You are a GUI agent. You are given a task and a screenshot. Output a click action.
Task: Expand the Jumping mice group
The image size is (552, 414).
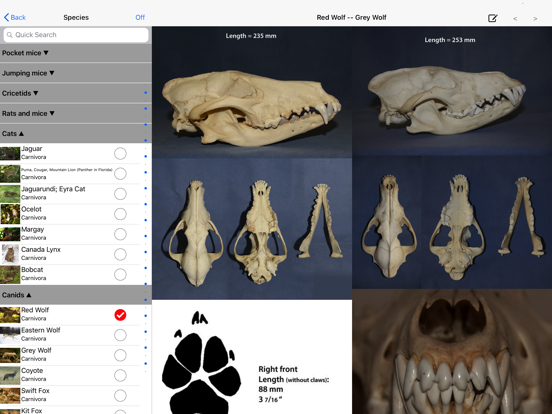tap(76, 73)
